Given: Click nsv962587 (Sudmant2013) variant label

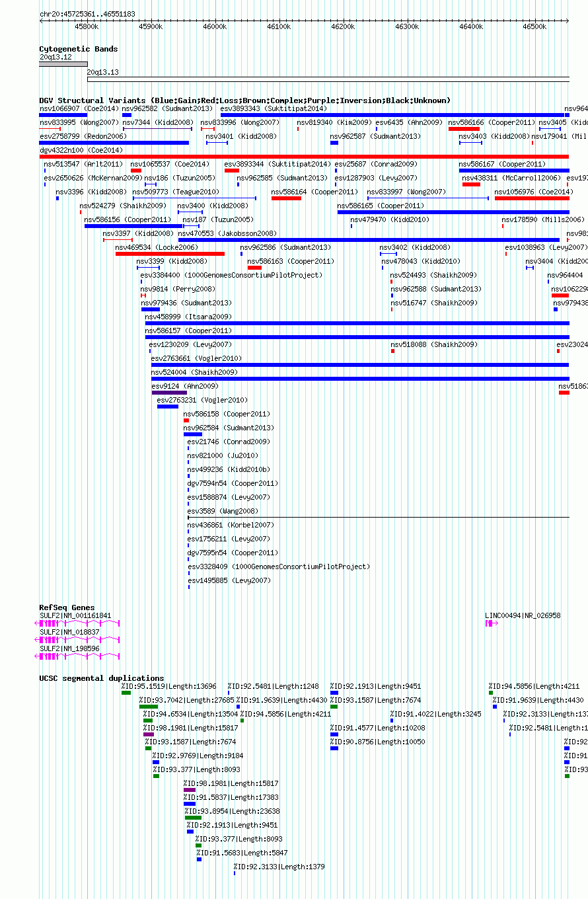Looking at the screenshot, I should click(x=375, y=136).
